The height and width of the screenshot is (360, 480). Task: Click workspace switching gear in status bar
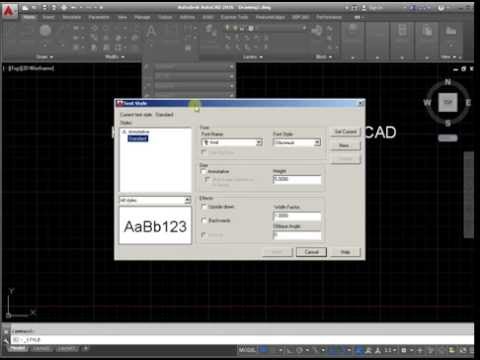click(x=403, y=350)
